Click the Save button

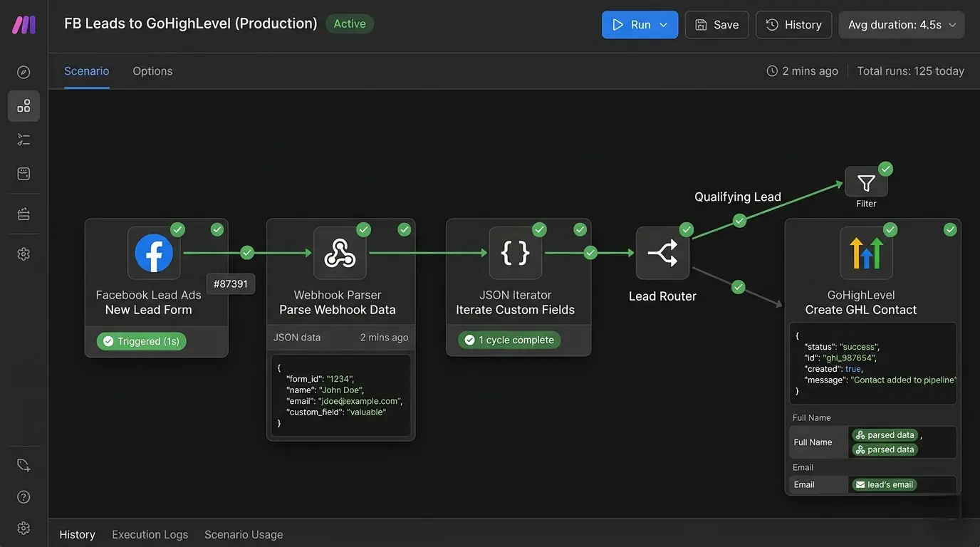coord(717,25)
